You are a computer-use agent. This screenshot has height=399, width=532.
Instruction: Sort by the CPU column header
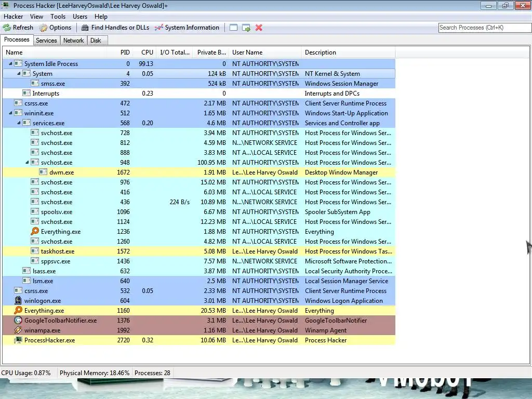click(x=144, y=52)
